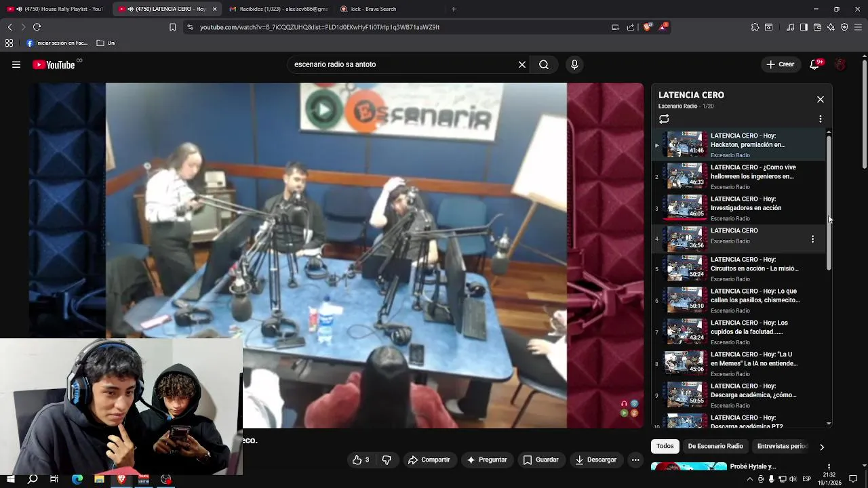This screenshot has width=868, height=488.
Task: Open the browser share icon
Action: (x=631, y=27)
